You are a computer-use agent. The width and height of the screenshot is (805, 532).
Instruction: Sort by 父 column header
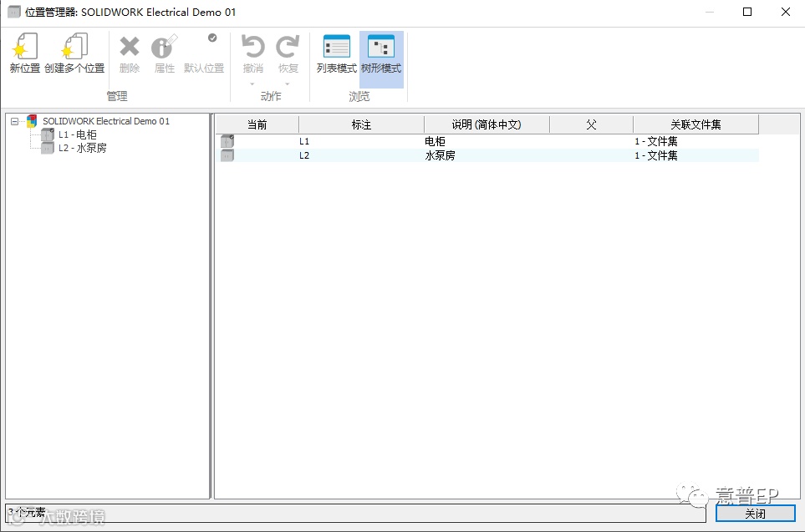tap(592, 124)
